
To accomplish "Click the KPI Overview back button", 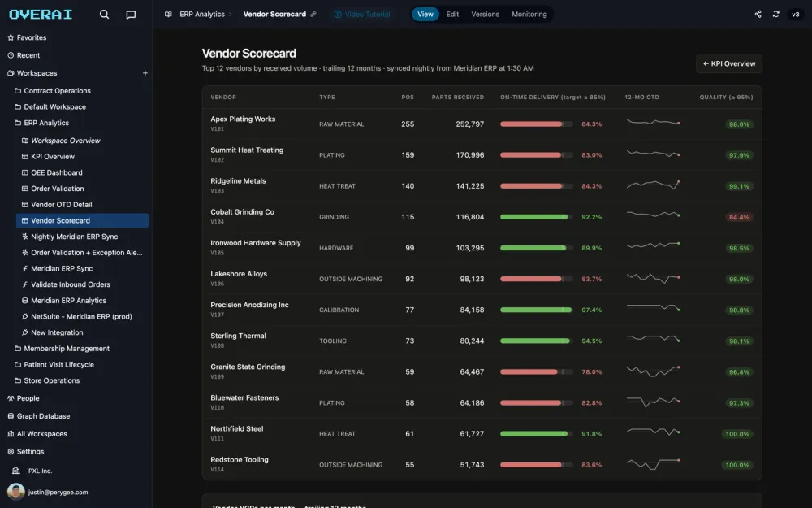I will coord(729,63).
